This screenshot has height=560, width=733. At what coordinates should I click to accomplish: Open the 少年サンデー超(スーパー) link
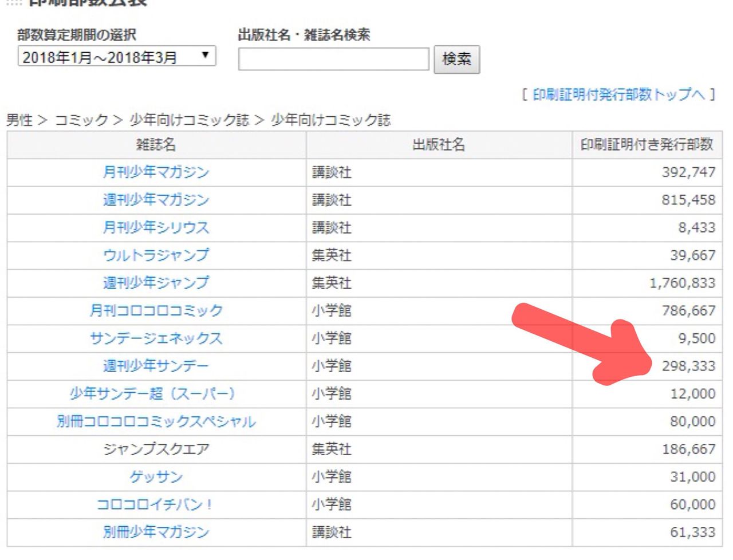(x=152, y=393)
